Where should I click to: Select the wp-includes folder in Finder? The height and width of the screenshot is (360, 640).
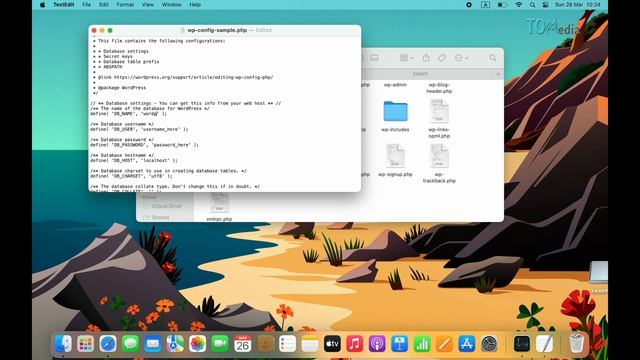pos(395,111)
